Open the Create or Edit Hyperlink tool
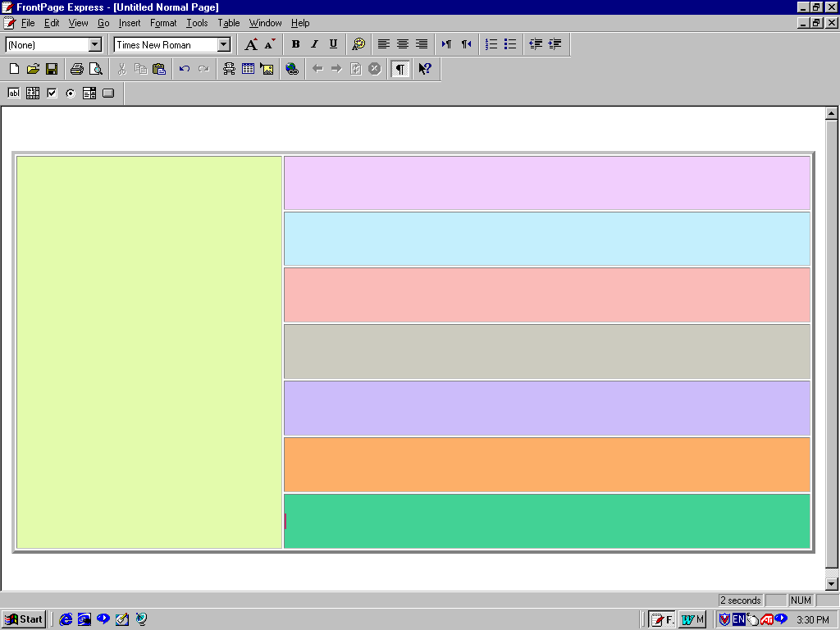 click(292, 69)
